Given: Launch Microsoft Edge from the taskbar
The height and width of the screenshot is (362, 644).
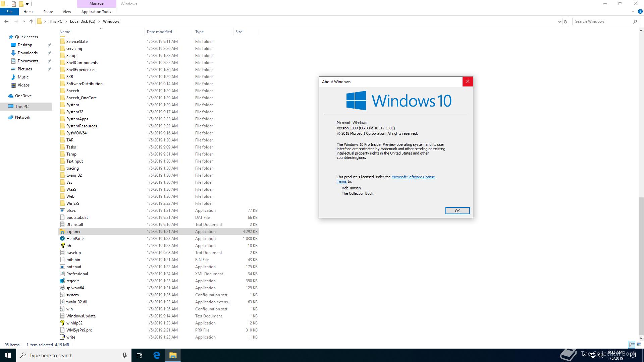Looking at the screenshot, I should (157, 355).
